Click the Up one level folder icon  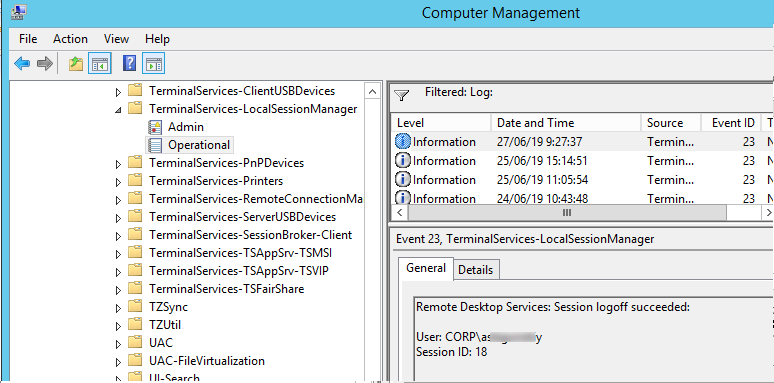[x=76, y=63]
